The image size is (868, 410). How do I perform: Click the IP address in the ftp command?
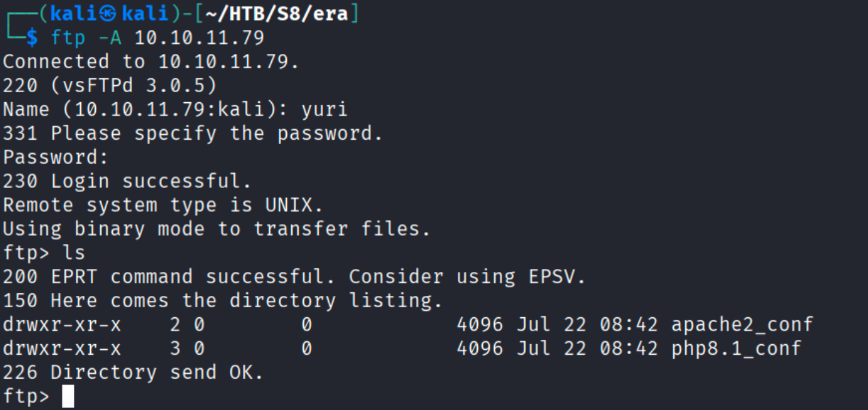[199, 38]
